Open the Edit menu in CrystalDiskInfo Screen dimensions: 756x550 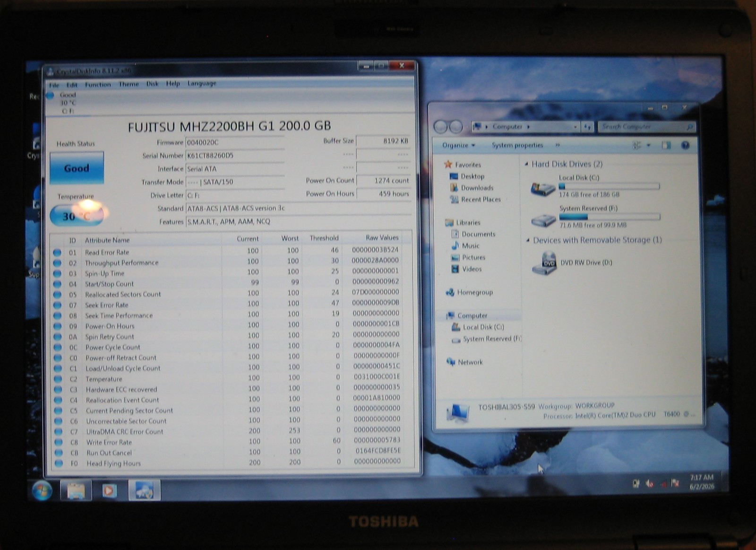(x=72, y=85)
